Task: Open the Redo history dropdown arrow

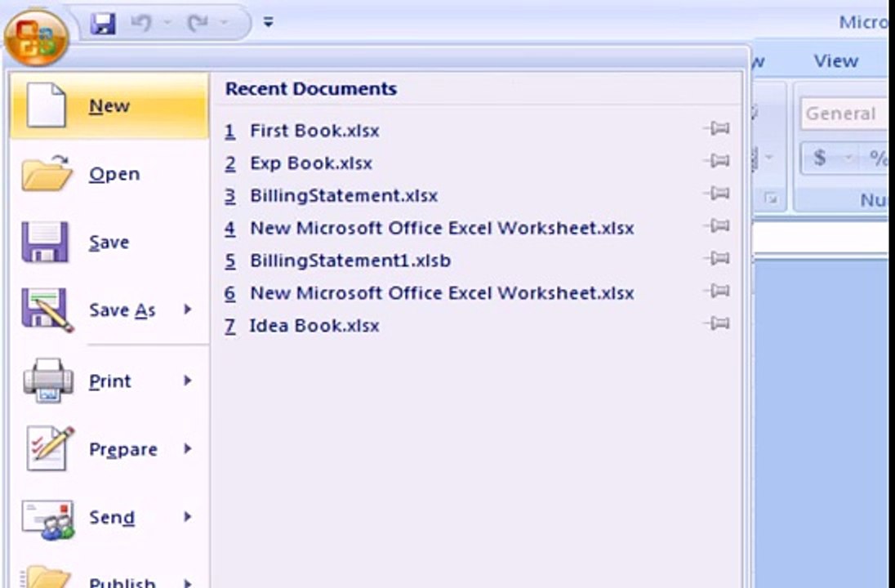Action: (225, 23)
